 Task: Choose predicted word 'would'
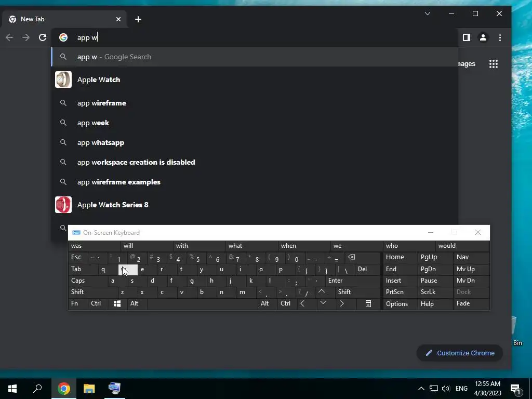coord(462,246)
